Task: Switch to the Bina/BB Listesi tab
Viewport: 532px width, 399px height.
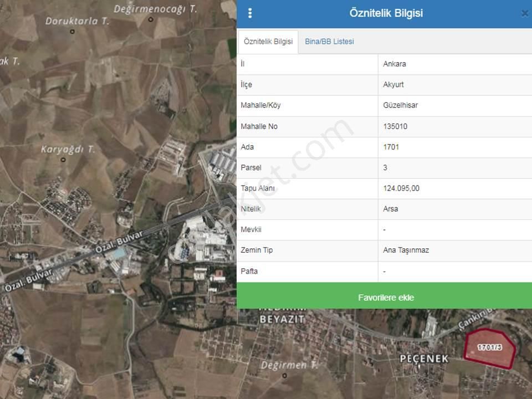Action: (329, 42)
